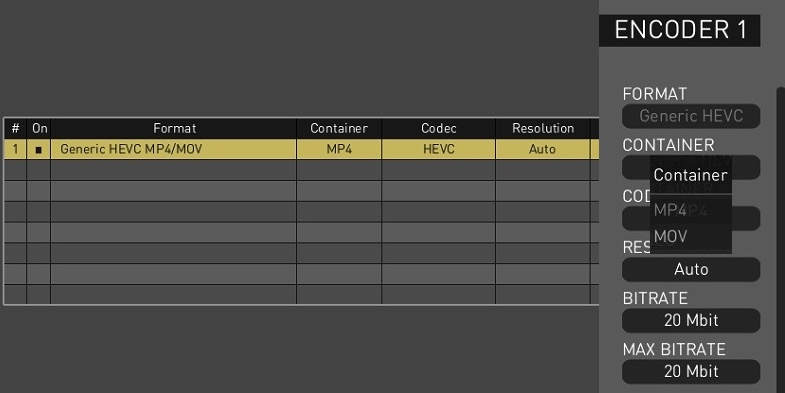785x393 pixels.
Task: Open the Resolution Auto dropdown
Action: (691, 269)
